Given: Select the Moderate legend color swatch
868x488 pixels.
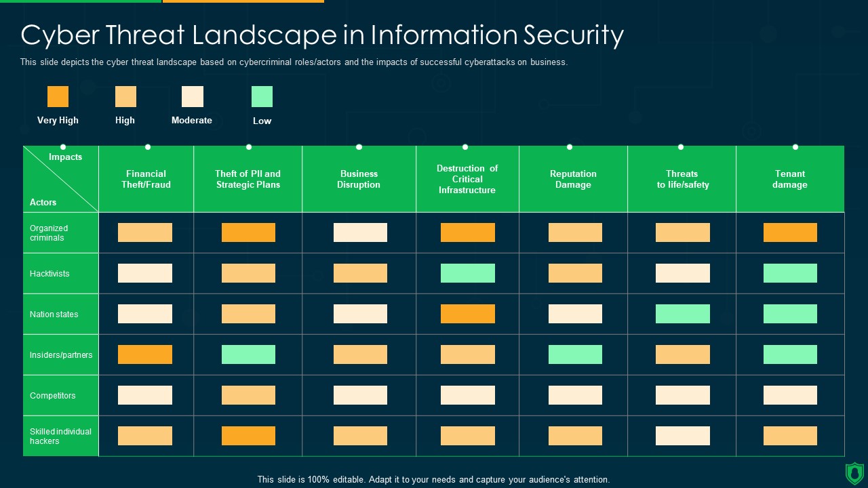Looking at the screenshot, I should 193,96.
